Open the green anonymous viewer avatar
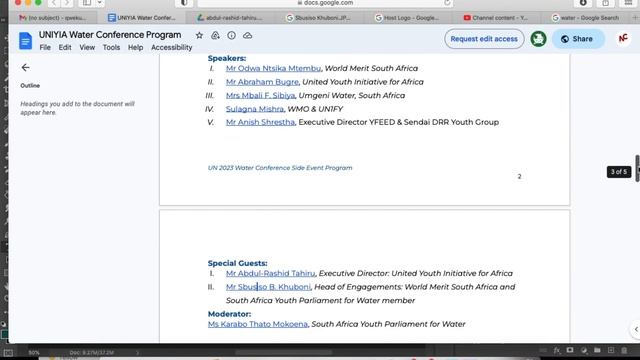Image resolution: width=640 pixels, height=360 pixels. click(x=538, y=39)
